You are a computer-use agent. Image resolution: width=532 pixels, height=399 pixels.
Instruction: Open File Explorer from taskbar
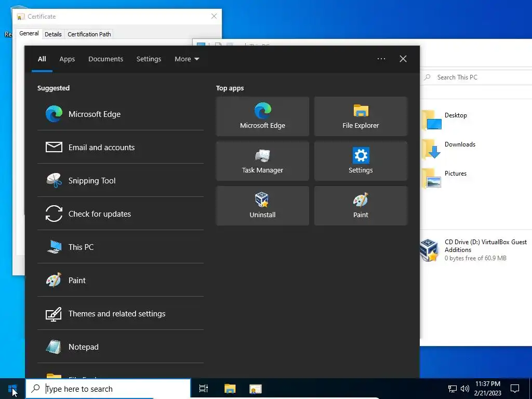click(x=230, y=389)
